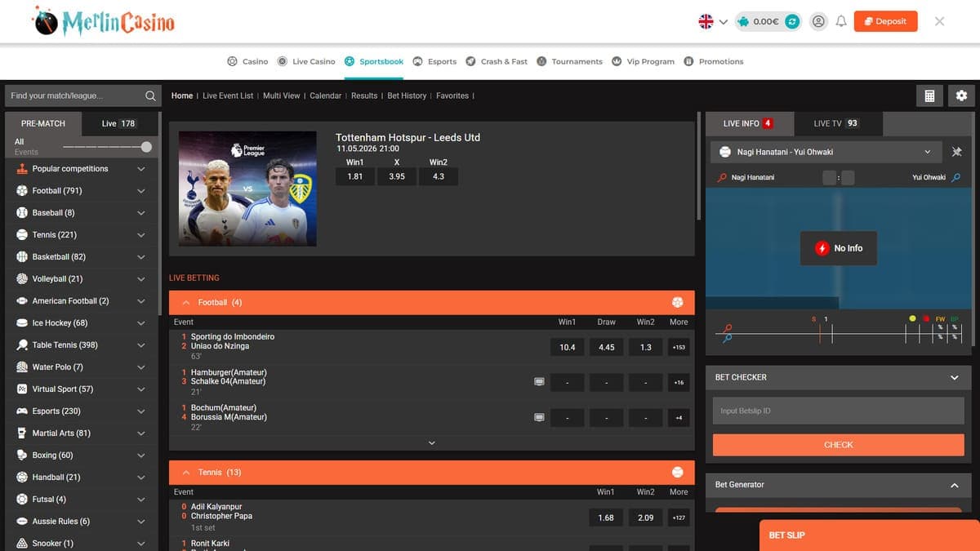Click the search icon beside Nagi Hanatani

[x=722, y=177]
